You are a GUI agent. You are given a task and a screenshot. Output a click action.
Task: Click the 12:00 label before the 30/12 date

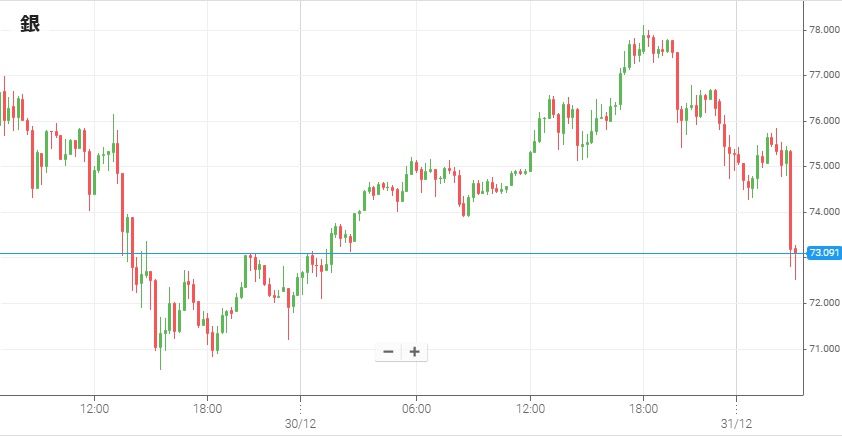coord(94,408)
